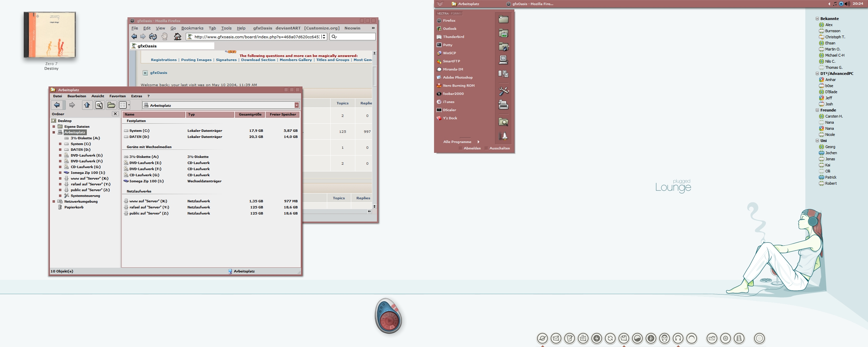The height and width of the screenshot is (347, 868).
Task: Click the camera icon in the dock
Action: [x=712, y=338]
